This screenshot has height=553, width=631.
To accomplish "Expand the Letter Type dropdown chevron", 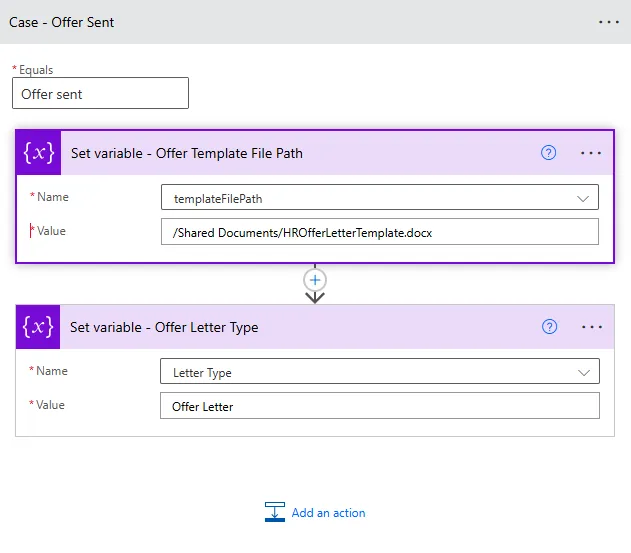I will 584,372.
